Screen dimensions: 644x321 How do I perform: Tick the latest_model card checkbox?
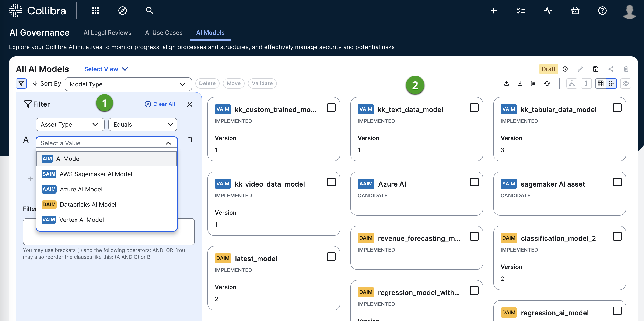click(331, 257)
